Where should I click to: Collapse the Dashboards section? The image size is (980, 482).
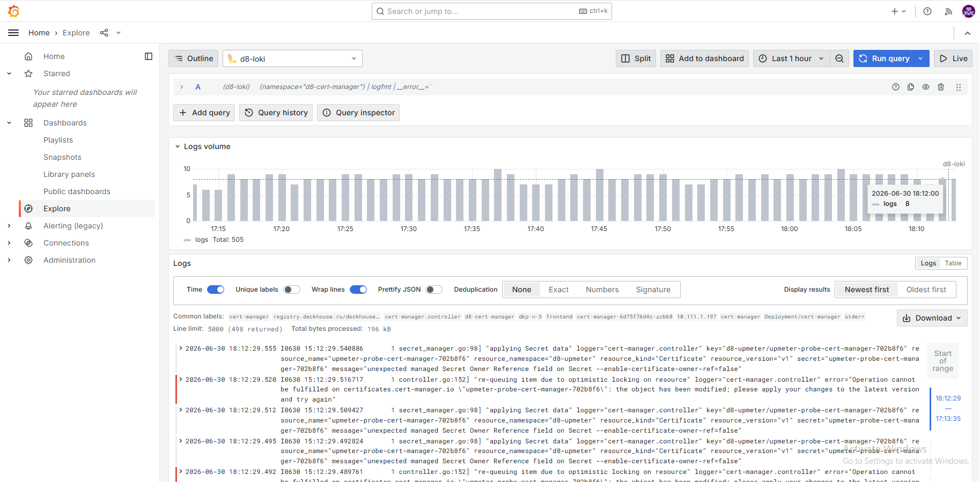9,123
